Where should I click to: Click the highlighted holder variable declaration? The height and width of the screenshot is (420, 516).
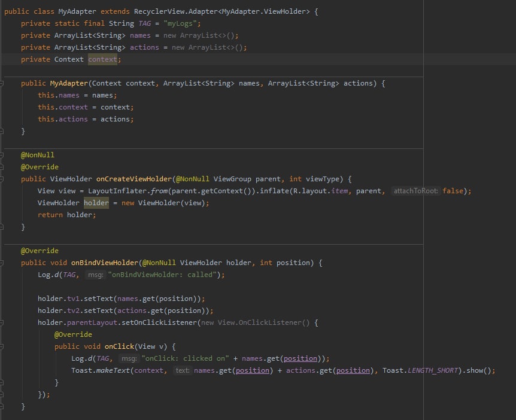96,203
